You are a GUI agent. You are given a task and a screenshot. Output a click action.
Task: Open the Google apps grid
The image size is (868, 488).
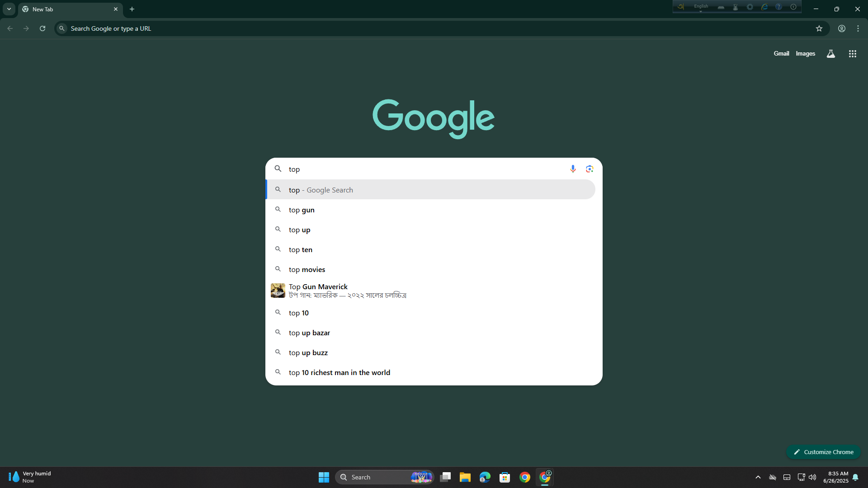[853, 54]
